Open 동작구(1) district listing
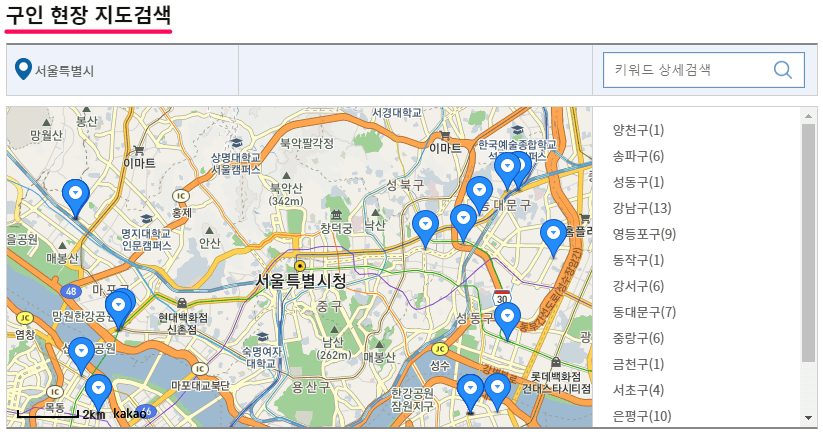This screenshot has width=823, height=434. click(638, 260)
